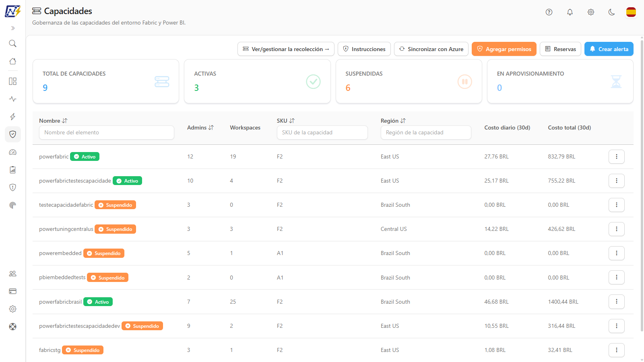The height and width of the screenshot is (362, 644).
Task: Open the search icon in sidebar
Action: [x=13, y=43]
